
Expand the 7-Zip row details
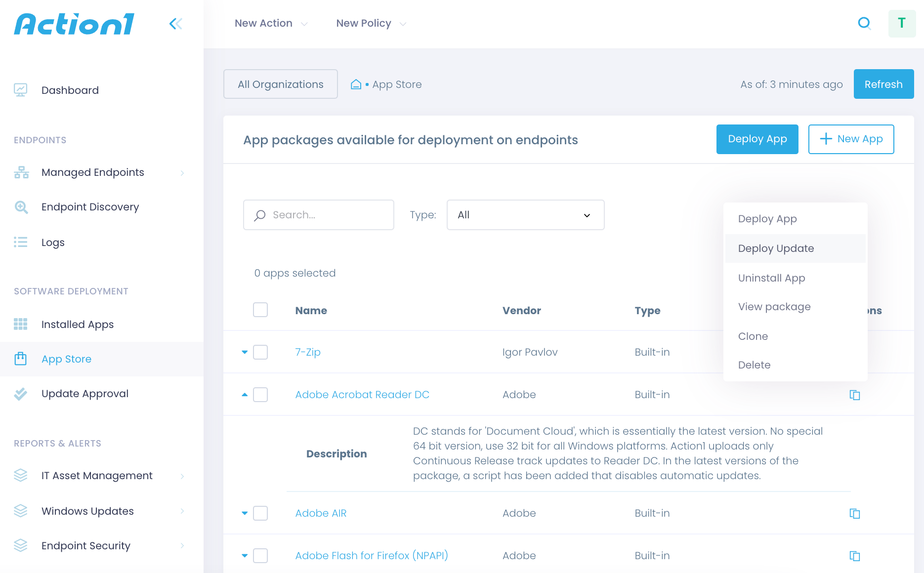tap(245, 352)
